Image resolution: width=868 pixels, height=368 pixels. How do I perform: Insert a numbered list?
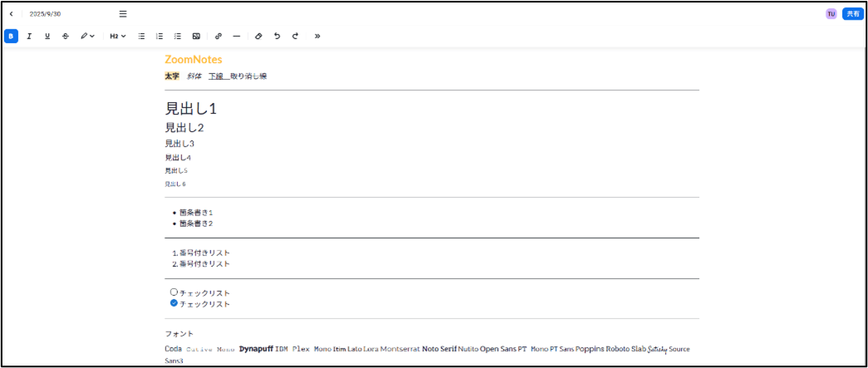(160, 36)
